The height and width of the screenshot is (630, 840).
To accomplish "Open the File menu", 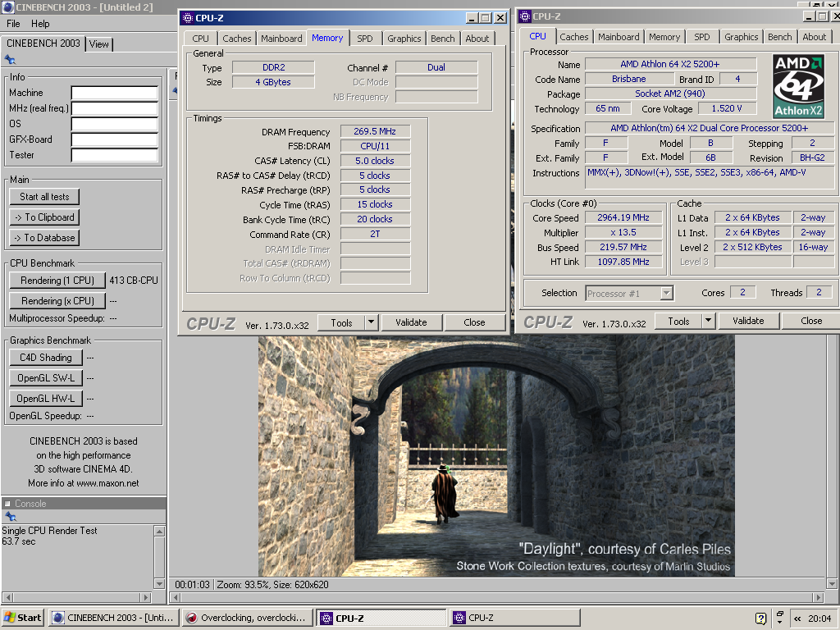I will tap(13, 24).
